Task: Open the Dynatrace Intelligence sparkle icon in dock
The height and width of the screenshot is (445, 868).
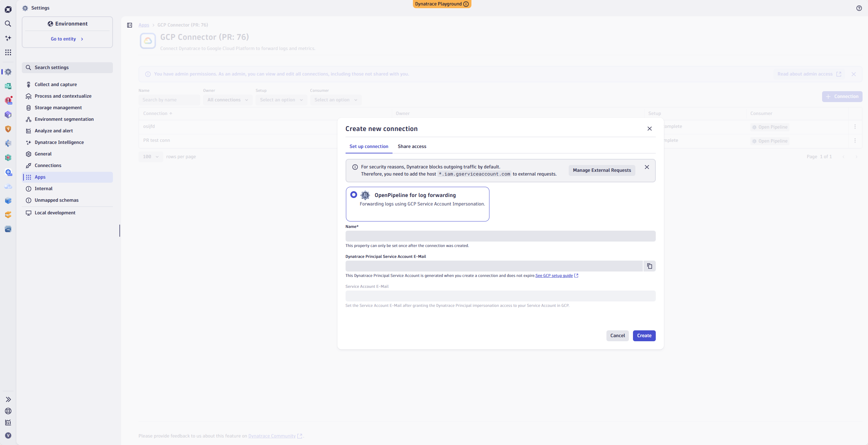Action: pyautogui.click(x=8, y=38)
